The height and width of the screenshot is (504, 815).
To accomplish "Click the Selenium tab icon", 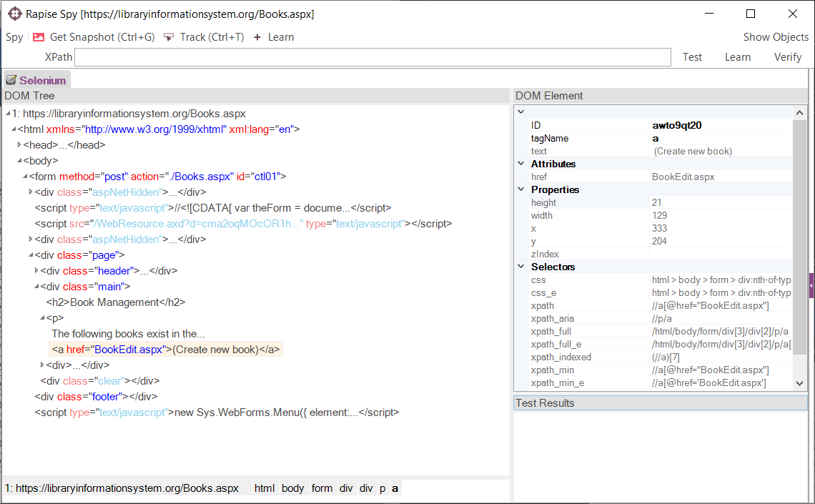I will [x=11, y=81].
